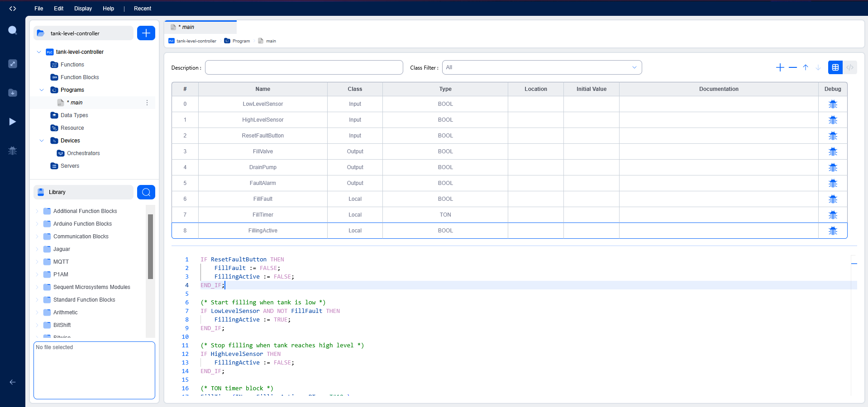Expand the P1AM library folder
Screen dimensions: 868x407
point(37,274)
